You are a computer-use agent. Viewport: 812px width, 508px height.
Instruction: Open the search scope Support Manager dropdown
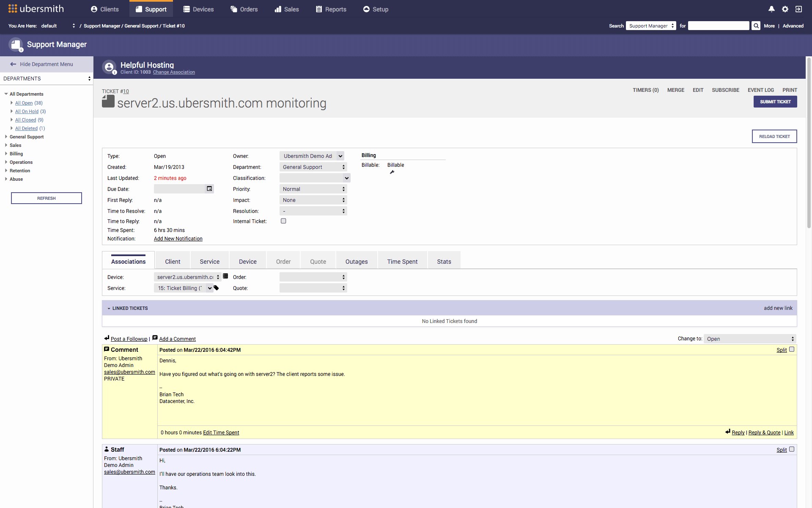click(651, 26)
